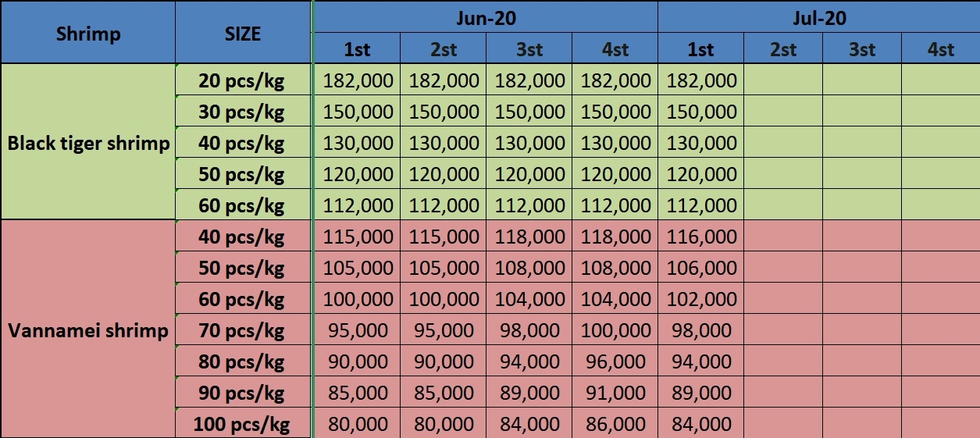Image resolution: width=980 pixels, height=438 pixels.
Task: Choose the 102,000 price cell
Action: [x=700, y=299]
